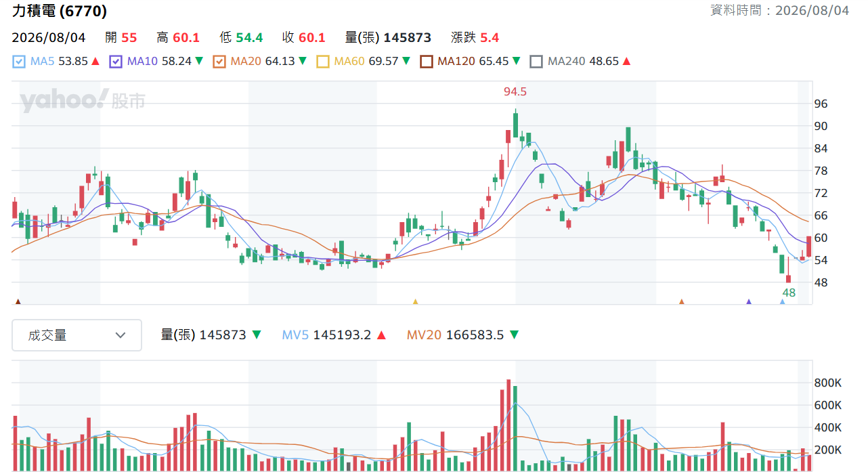Click the MA10 58.24 label
The width and height of the screenshot is (868, 472).
159,62
